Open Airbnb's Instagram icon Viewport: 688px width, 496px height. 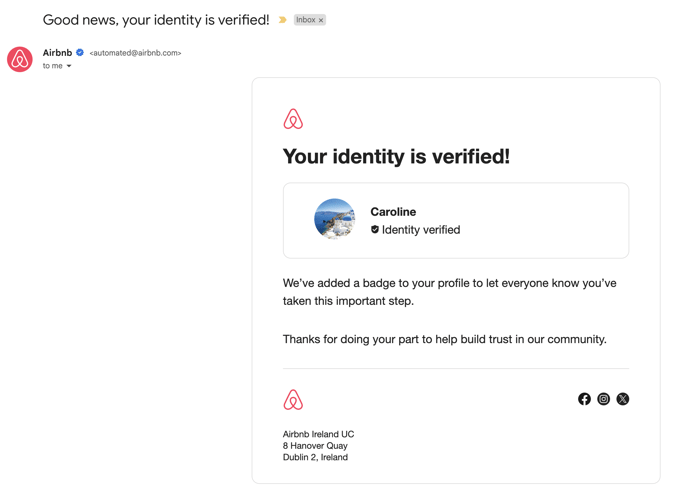(603, 399)
